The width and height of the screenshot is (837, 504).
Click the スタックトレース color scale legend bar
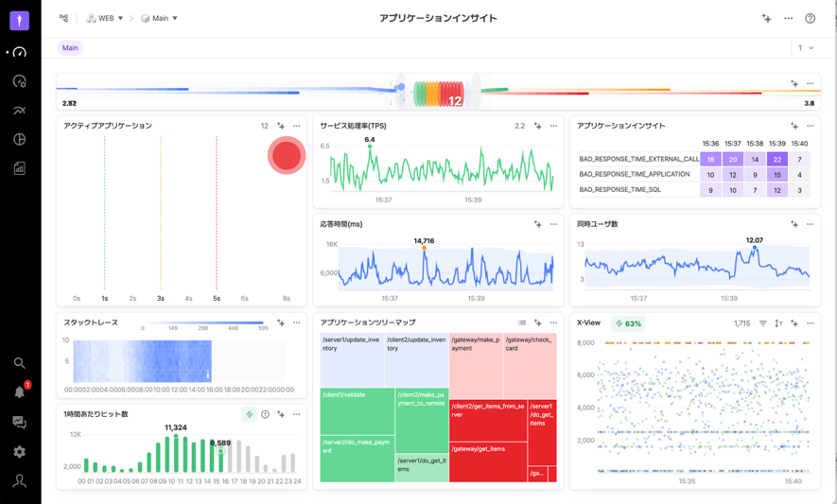tap(204, 323)
